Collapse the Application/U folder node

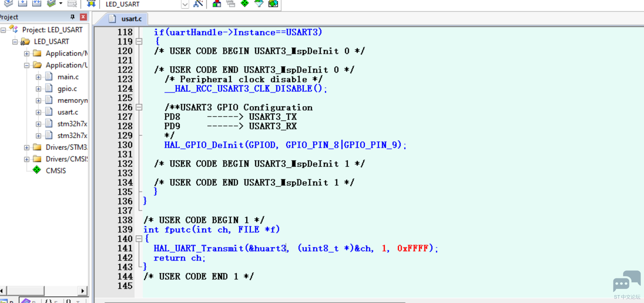tap(27, 65)
